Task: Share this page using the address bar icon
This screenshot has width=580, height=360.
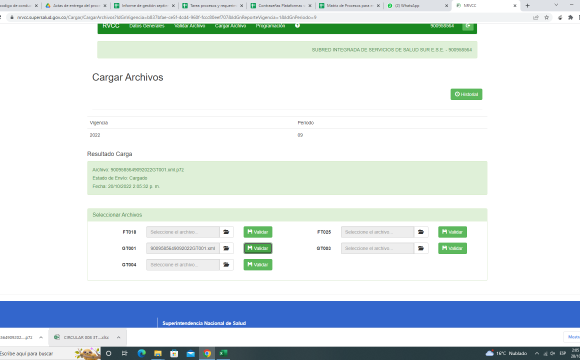Action: point(536,17)
